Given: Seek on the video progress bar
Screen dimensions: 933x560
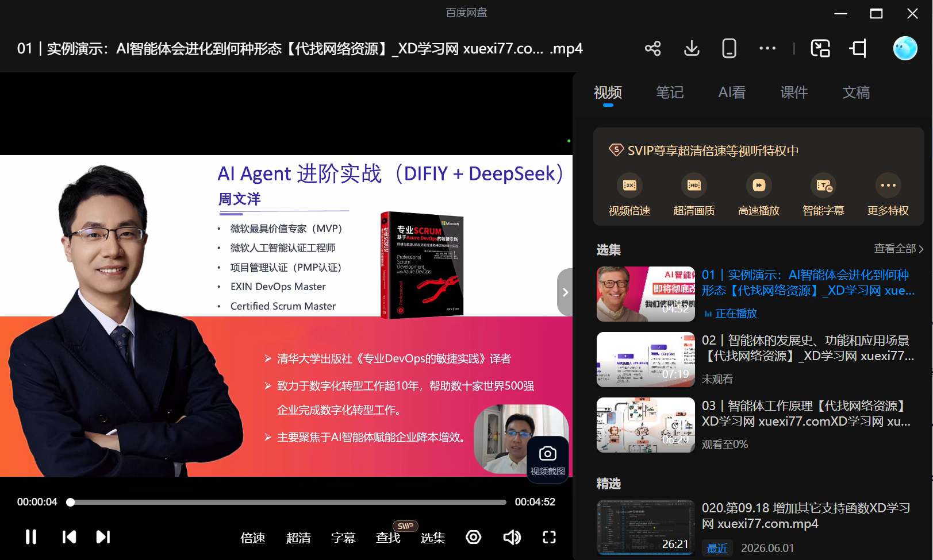Looking at the screenshot, I should pos(287,502).
